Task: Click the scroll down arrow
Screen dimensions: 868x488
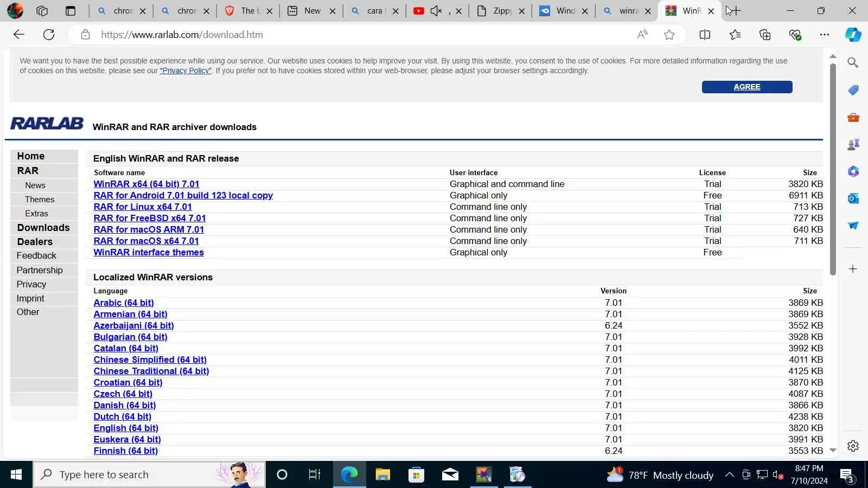Action: (x=833, y=450)
